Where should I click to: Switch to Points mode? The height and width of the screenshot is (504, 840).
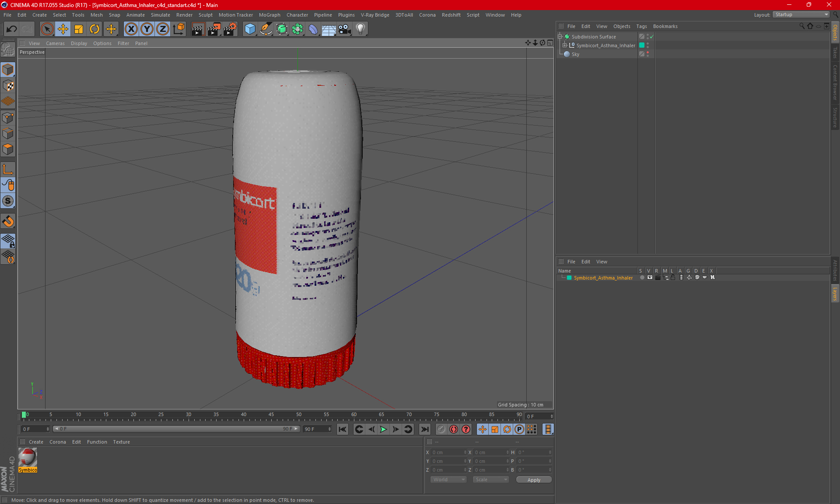[8, 118]
